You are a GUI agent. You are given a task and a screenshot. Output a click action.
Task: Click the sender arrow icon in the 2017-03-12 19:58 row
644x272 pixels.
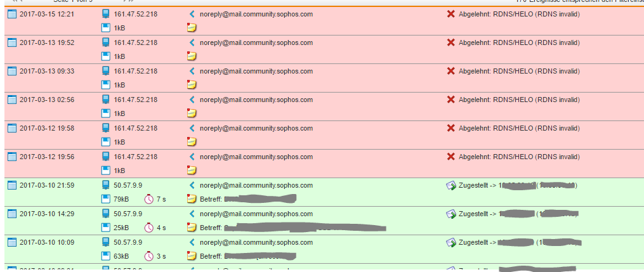click(x=192, y=128)
